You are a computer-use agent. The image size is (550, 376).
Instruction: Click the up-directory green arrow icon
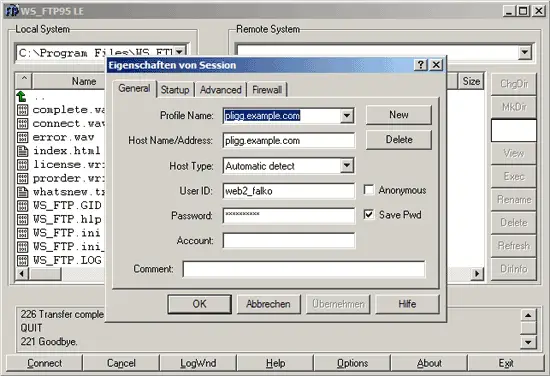[21, 96]
